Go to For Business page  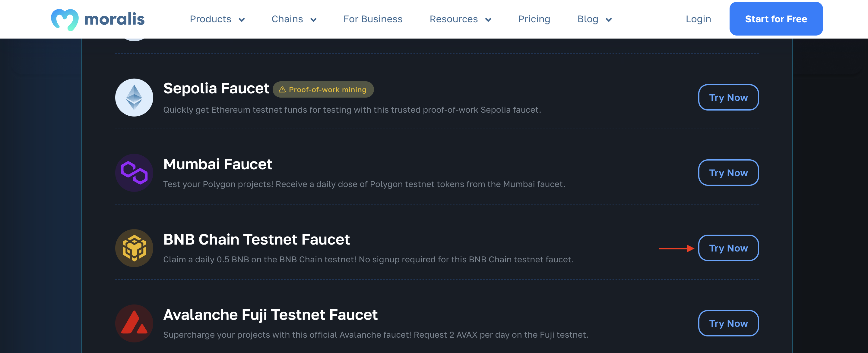tap(373, 19)
